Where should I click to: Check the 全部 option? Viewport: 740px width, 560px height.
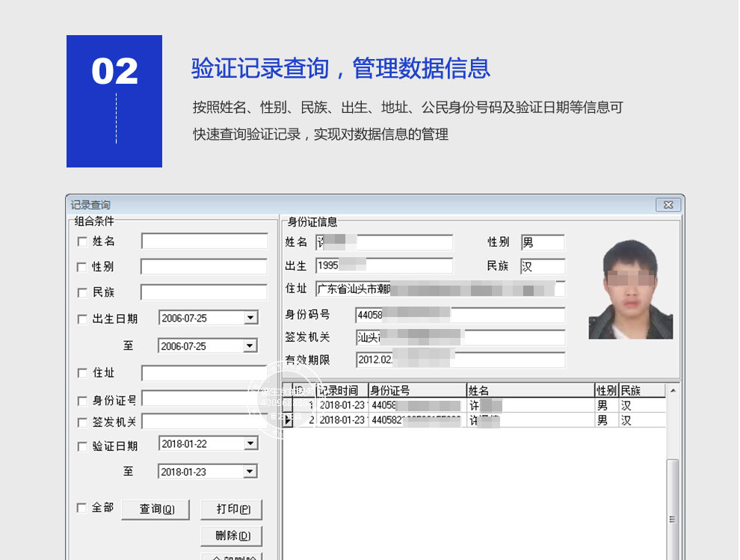tap(82, 508)
